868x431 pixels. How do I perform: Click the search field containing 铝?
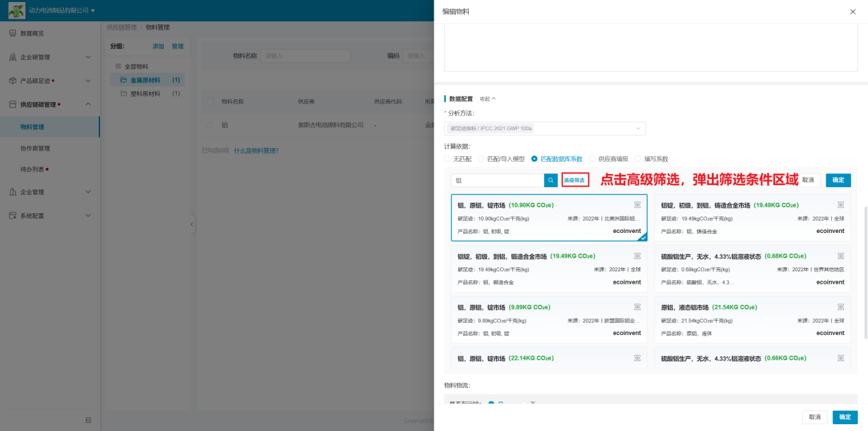pyautogui.click(x=497, y=180)
